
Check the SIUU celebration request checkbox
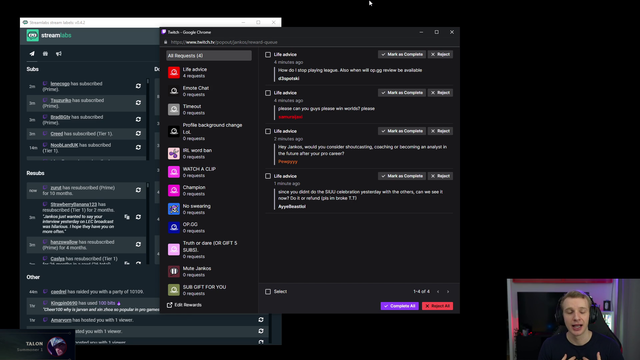[268, 176]
